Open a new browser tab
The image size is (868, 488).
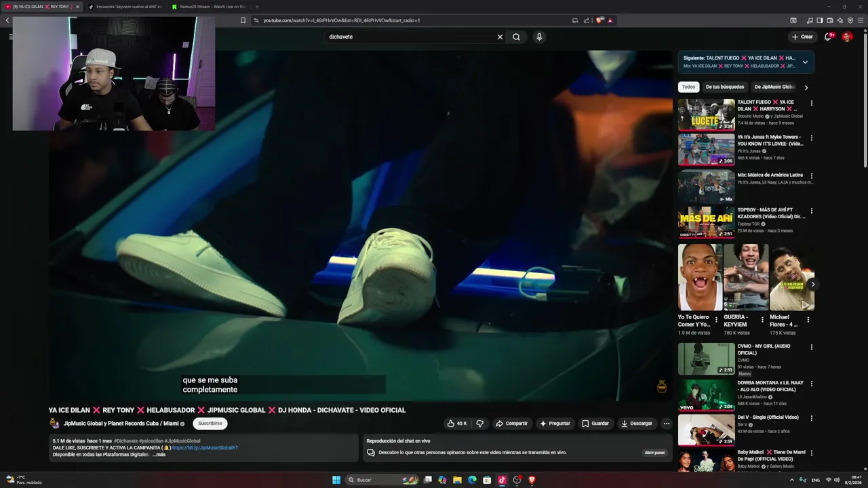tap(256, 7)
